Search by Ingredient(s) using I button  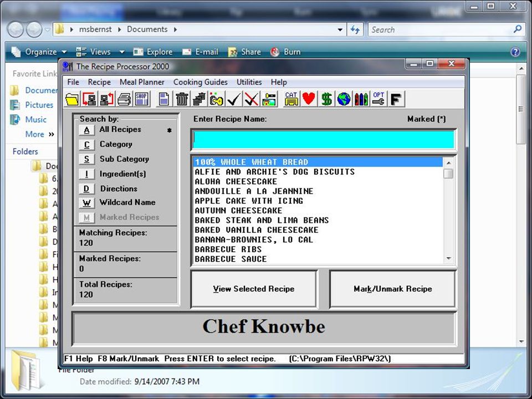click(87, 174)
